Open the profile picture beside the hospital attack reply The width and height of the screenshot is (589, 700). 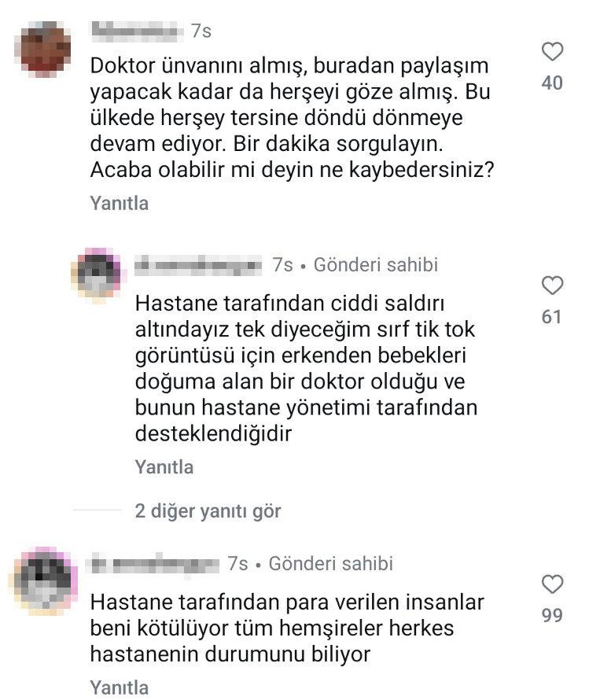(x=97, y=275)
